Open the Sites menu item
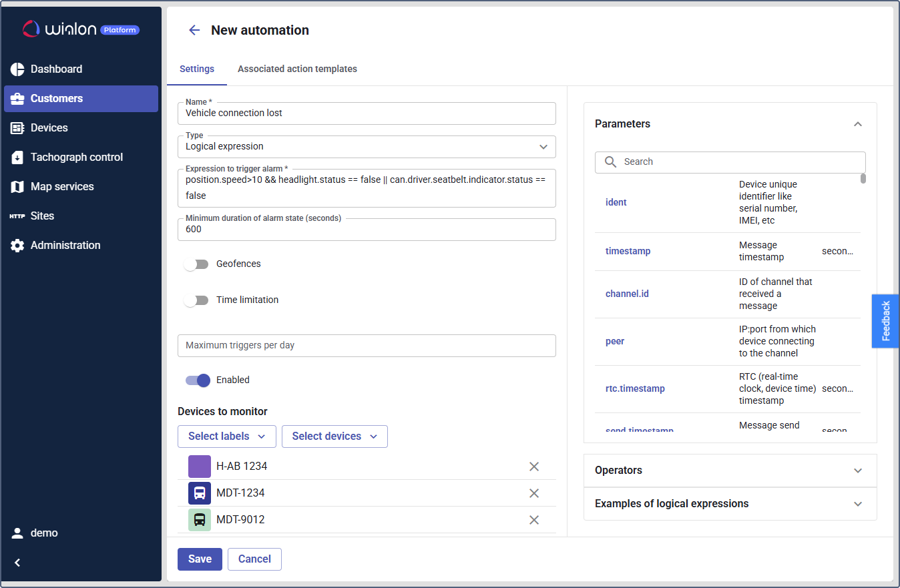Screen dimensions: 900x588 click(x=42, y=216)
